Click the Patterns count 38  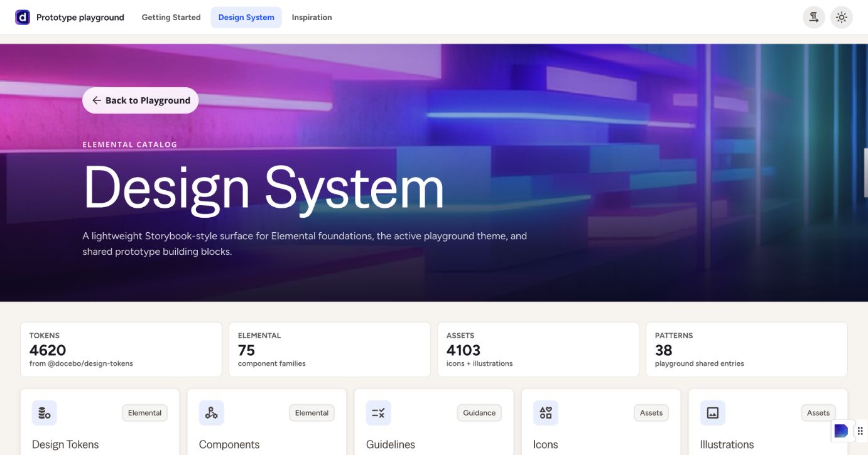[x=664, y=350]
